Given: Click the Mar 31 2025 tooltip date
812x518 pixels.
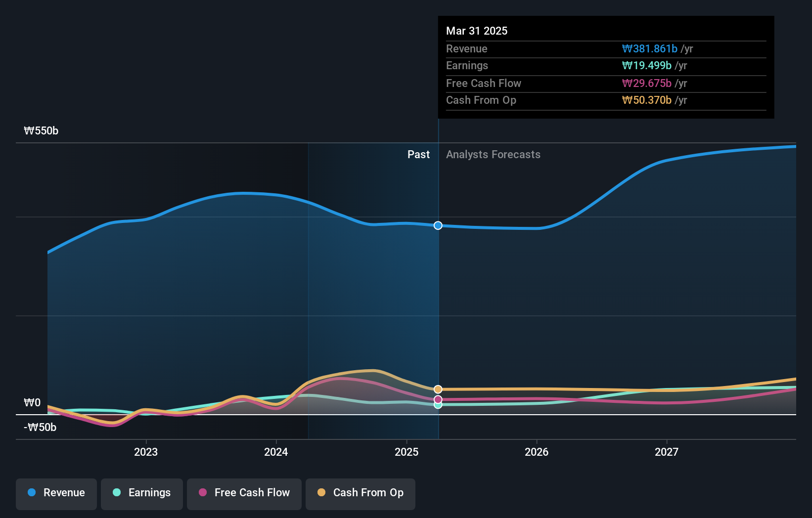Looking at the screenshot, I should click(x=477, y=31).
